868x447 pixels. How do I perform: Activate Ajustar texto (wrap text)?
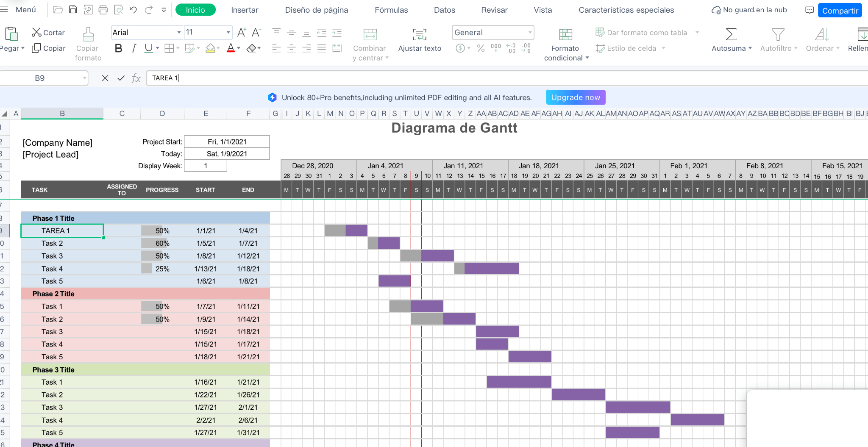(419, 41)
